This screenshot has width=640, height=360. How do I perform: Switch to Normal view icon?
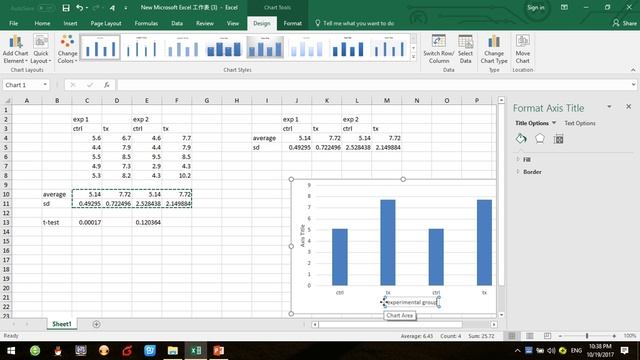(x=511, y=336)
